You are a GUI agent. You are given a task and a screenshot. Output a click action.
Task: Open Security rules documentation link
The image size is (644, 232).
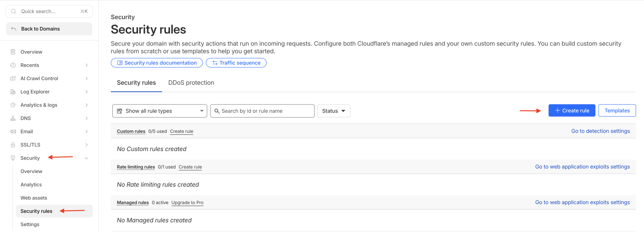pyautogui.click(x=157, y=63)
